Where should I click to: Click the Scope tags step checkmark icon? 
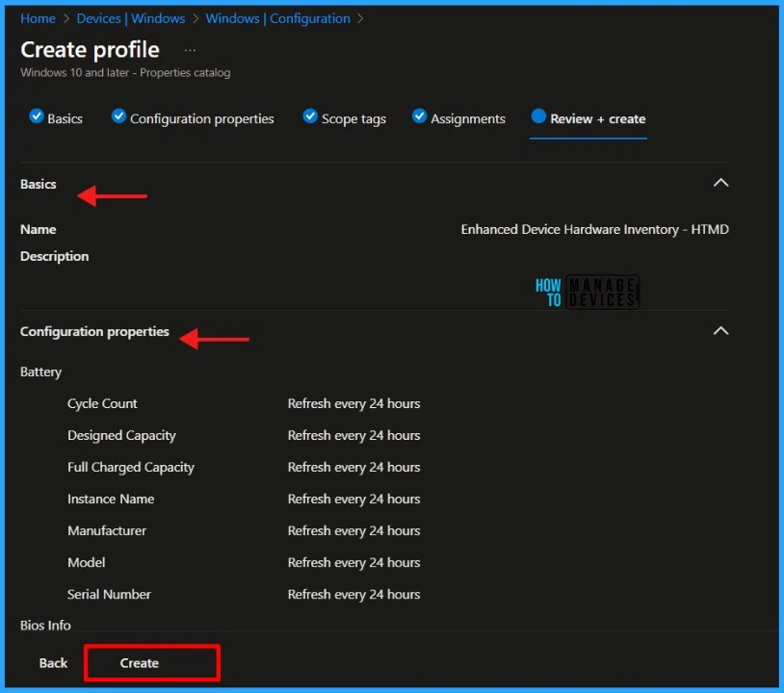[310, 115]
